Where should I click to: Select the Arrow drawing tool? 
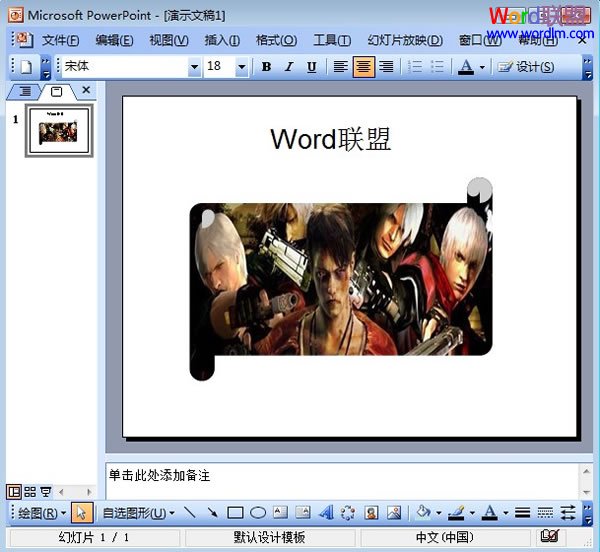(212, 513)
